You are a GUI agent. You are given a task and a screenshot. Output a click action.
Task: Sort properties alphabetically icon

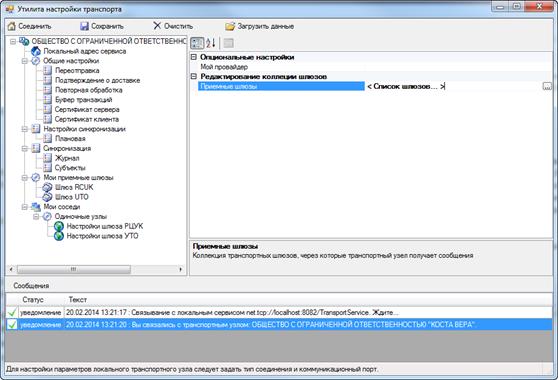tap(211, 43)
